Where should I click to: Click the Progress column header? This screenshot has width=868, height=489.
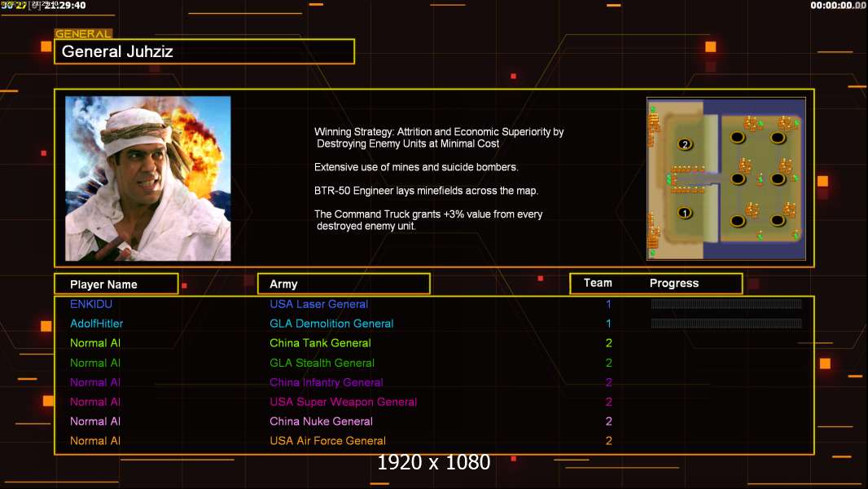pyautogui.click(x=673, y=283)
